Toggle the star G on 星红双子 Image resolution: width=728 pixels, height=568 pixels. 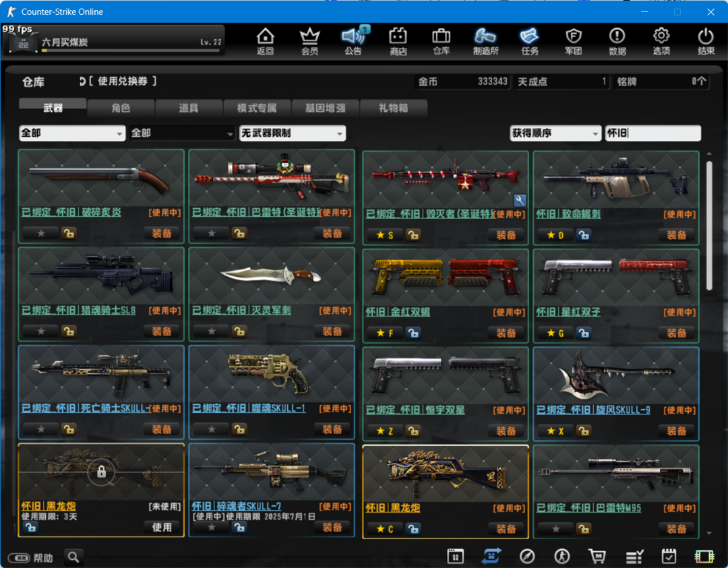tap(555, 333)
